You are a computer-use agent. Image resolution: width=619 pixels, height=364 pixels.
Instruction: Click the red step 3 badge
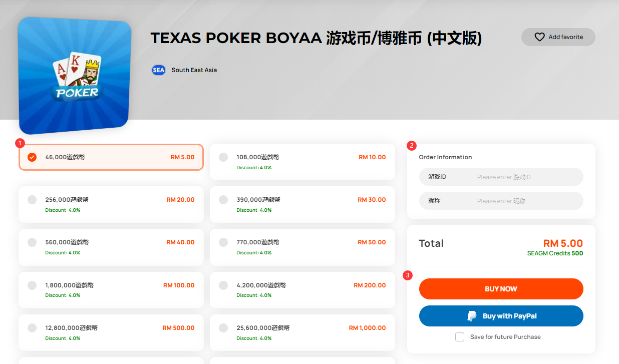(x=408, y=275)
